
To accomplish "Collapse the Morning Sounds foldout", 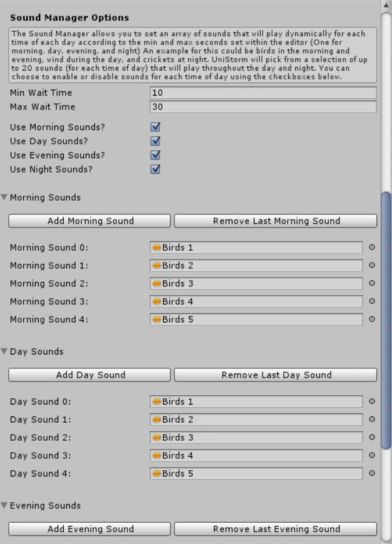I will (x=4, y=198).
